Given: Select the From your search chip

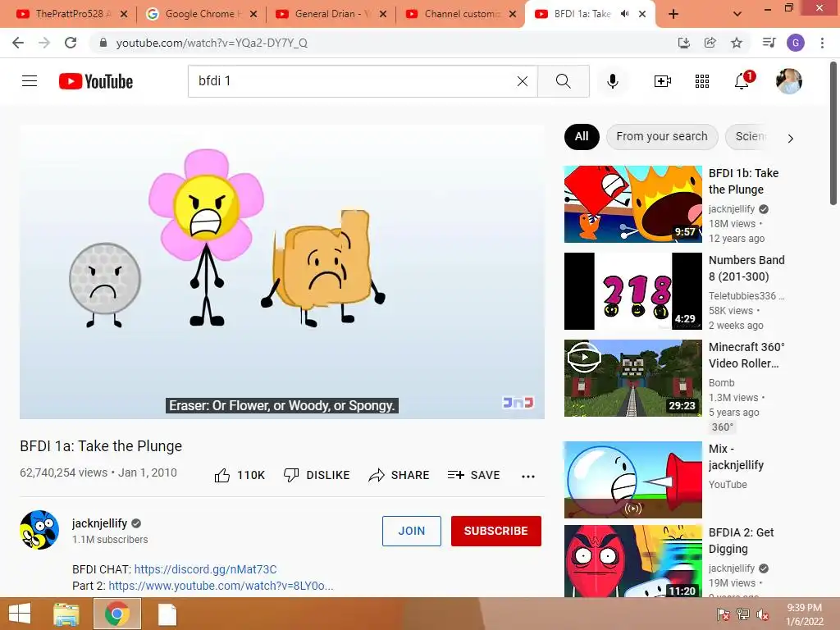Looking at the screenshot, I should (x=662, y=137).
